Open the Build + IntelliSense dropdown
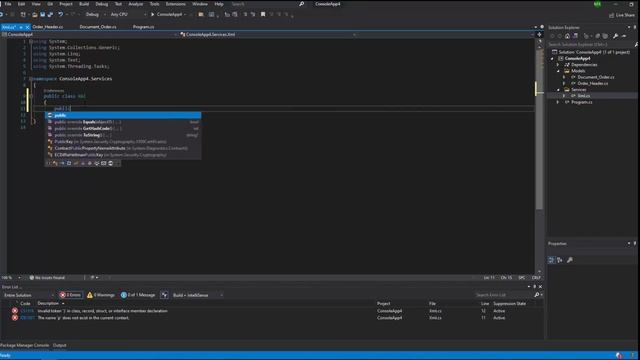The width and height of the screenshot is (640, 360). click(x=198, y=295)
